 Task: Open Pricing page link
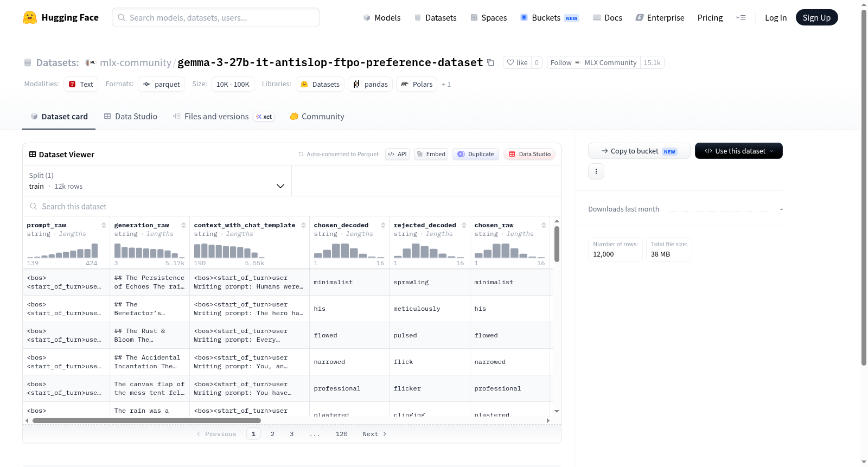(710, 17)
